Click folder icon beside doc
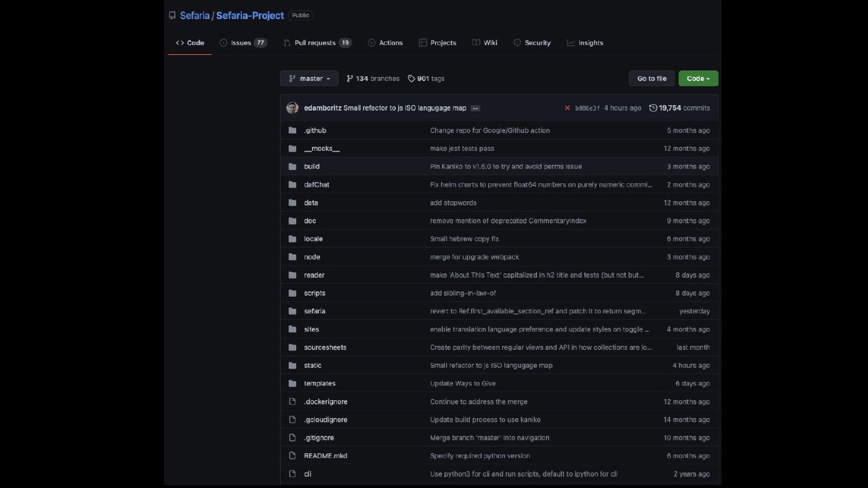The width and height of the screenshot is (868, 488). [x=292, y=221]
